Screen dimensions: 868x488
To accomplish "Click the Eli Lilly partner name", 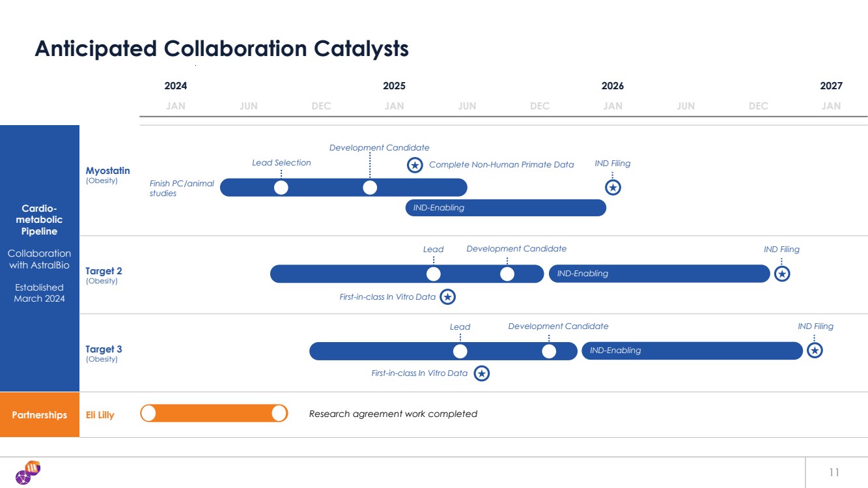I will [x=100, y=415].
